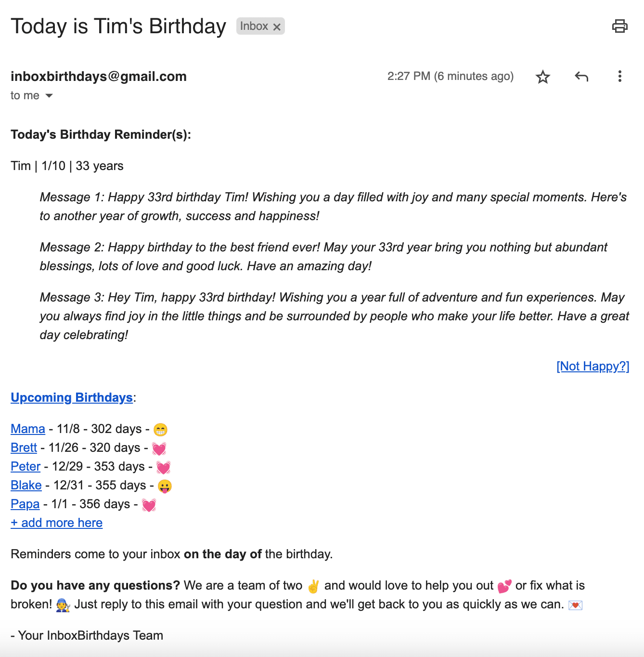Click the Not Happy? link

(x=592, y=367)
